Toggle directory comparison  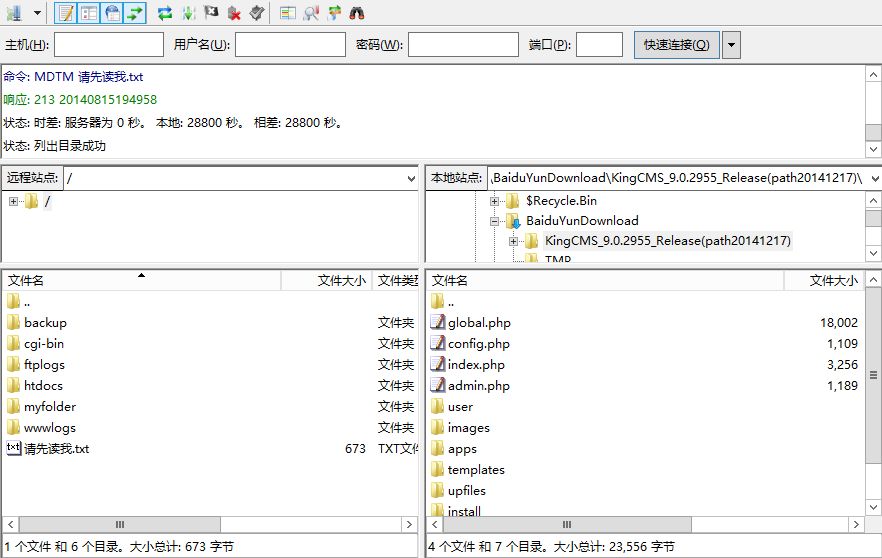[x=287, y=12]
